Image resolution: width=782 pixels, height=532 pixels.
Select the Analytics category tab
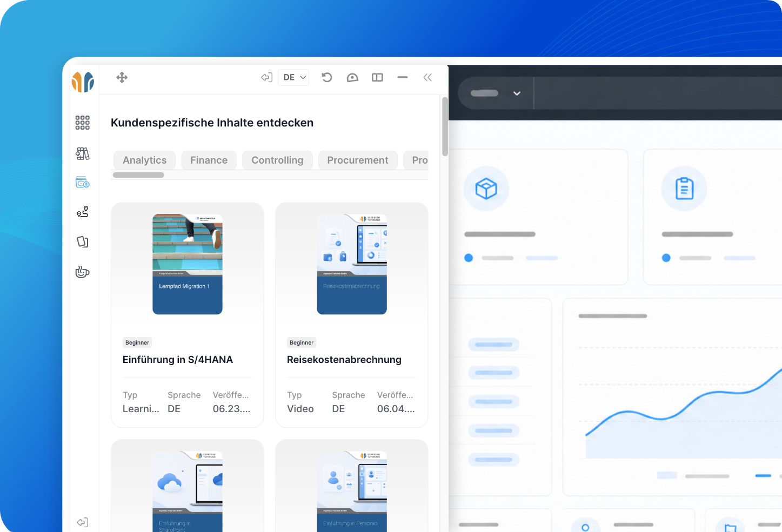[x=144, y=160]
